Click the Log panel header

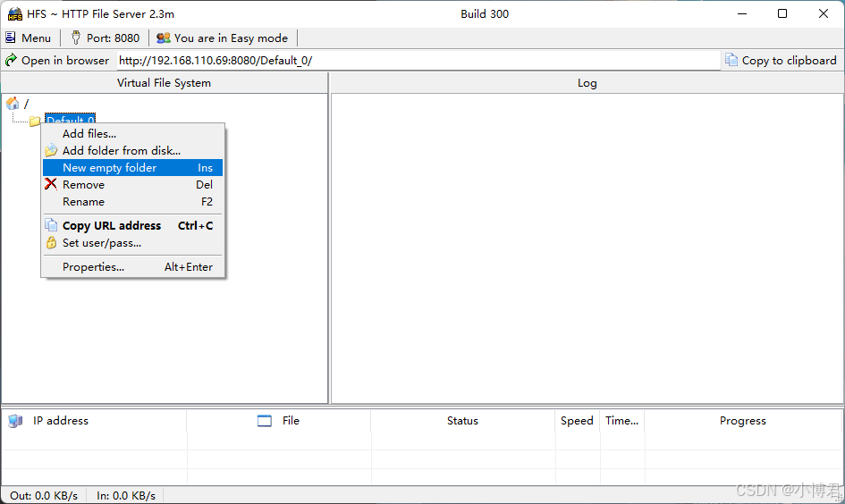587,83
